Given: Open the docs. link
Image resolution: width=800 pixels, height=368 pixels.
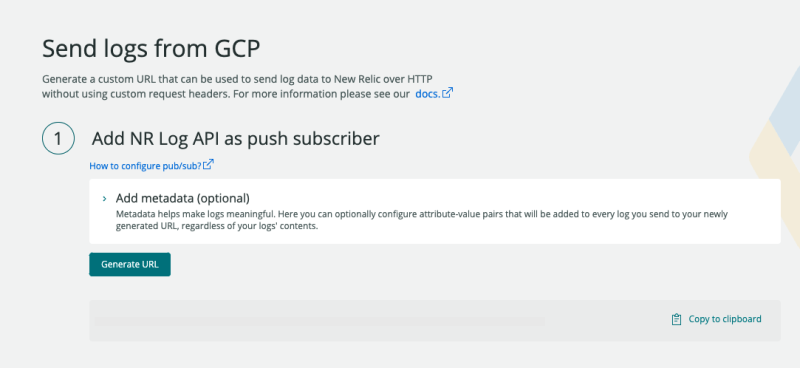Looking at the screenshot, I should tap(428, 94).
